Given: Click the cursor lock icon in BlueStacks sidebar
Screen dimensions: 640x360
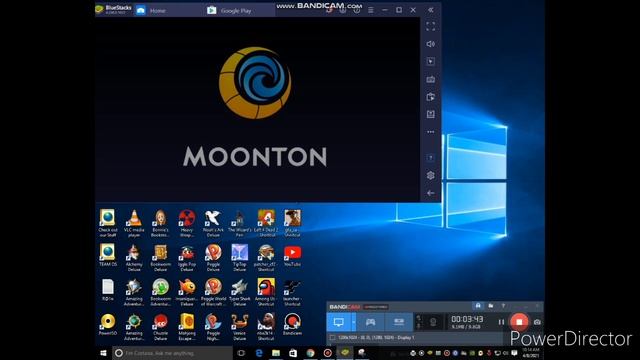Looking at the screenshot, I should [x=431, y=62].
